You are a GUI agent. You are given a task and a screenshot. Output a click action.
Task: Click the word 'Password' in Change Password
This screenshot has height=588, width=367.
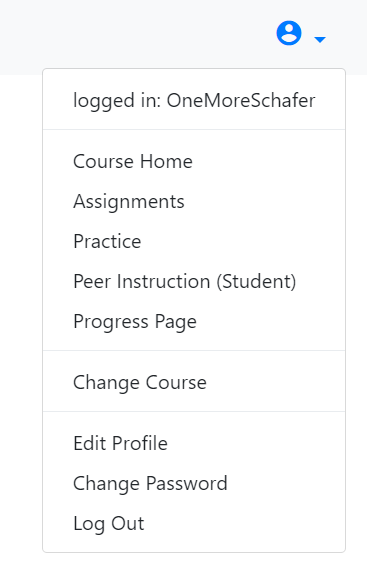click(x=186, y=483)
